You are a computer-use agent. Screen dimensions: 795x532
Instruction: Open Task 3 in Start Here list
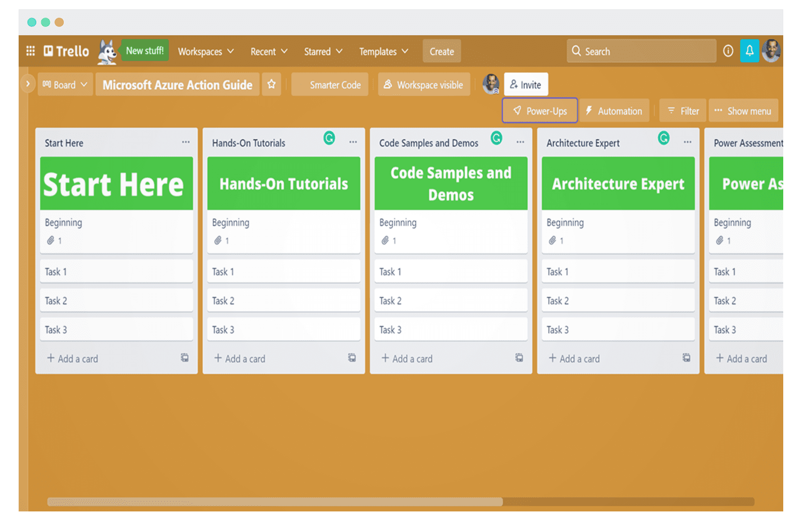[117, 330]
